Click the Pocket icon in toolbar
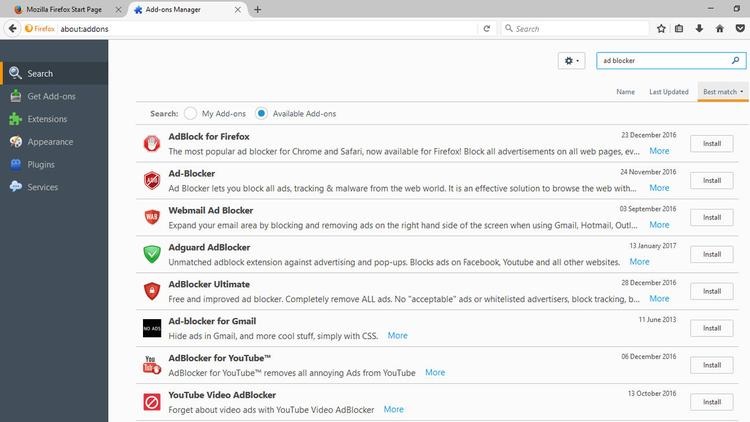750x422 pixels. click(739, 29)
